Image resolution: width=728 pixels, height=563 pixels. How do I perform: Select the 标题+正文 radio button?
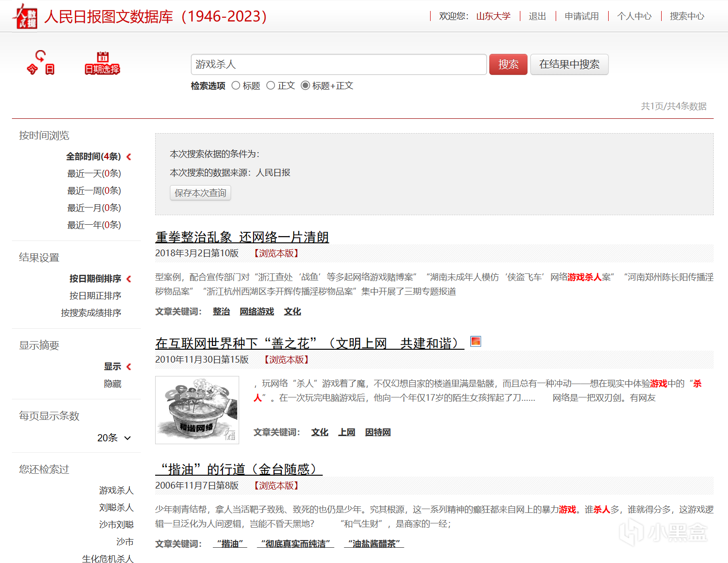tap(306, 85)
